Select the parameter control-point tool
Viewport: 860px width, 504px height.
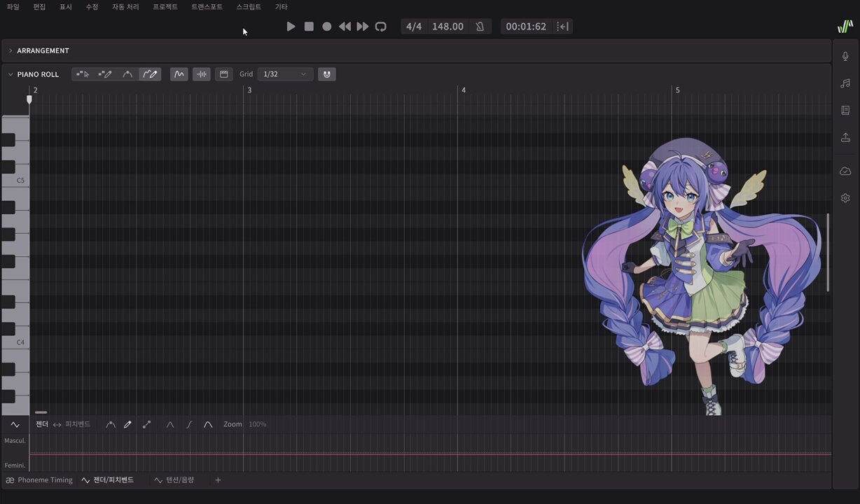click(111, 424)
